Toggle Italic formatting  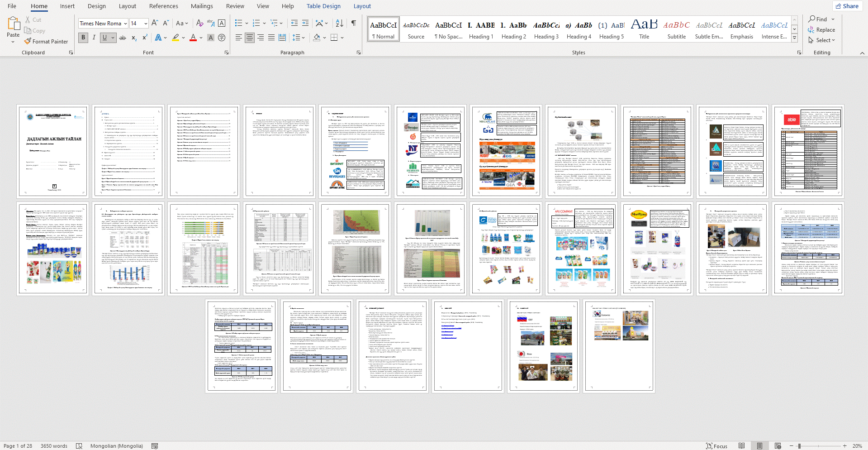(94, 38)
